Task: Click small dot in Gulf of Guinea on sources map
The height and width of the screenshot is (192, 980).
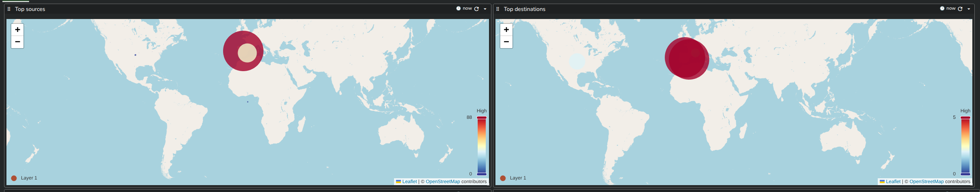Action: (x=248, y=102)
